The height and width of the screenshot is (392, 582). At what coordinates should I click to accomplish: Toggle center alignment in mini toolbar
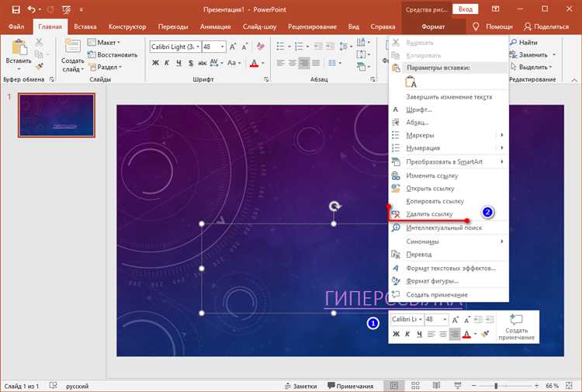click(x=456, y=334)
